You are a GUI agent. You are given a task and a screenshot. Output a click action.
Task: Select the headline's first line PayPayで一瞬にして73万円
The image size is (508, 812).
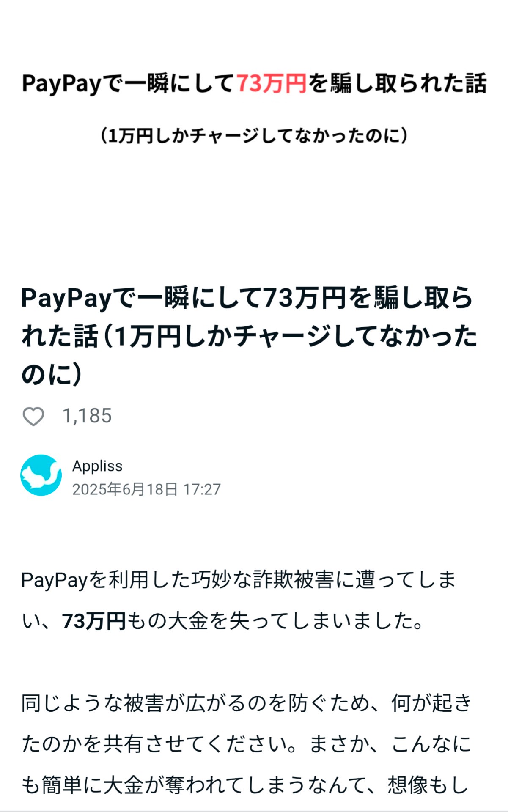184,298
